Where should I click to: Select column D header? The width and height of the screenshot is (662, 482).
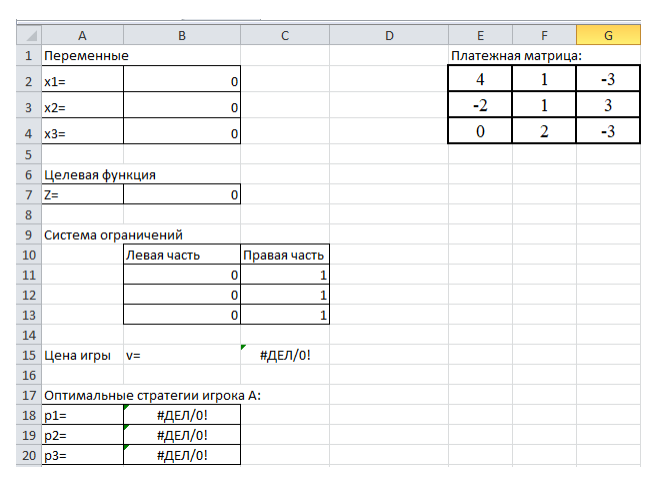click(x=389, y=35)
